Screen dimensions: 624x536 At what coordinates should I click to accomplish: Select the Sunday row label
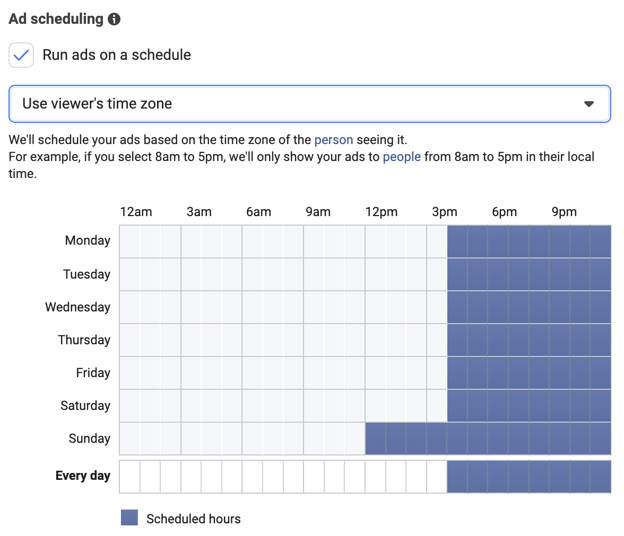(x=89, y=439)
